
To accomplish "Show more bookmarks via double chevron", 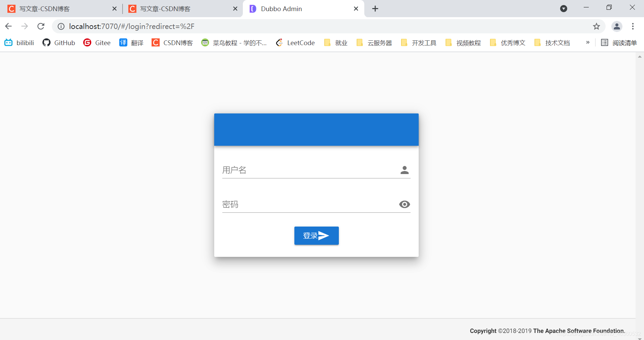I will [588, 42].
